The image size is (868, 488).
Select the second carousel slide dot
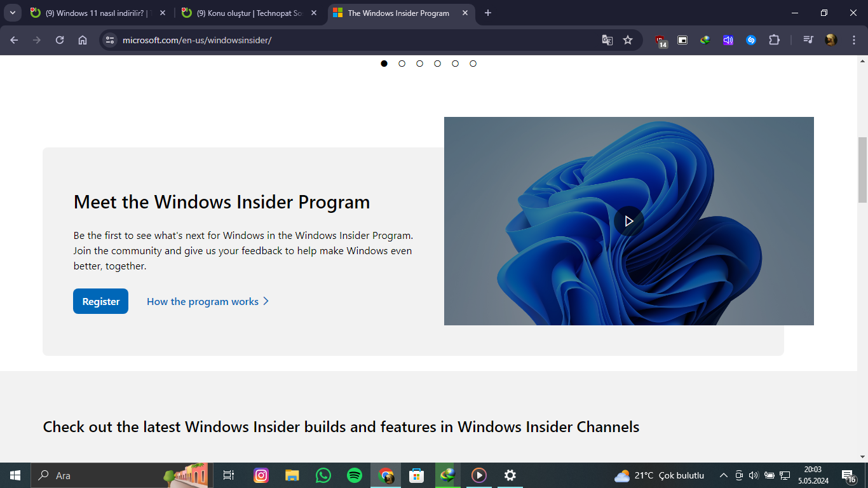[402, 64]
